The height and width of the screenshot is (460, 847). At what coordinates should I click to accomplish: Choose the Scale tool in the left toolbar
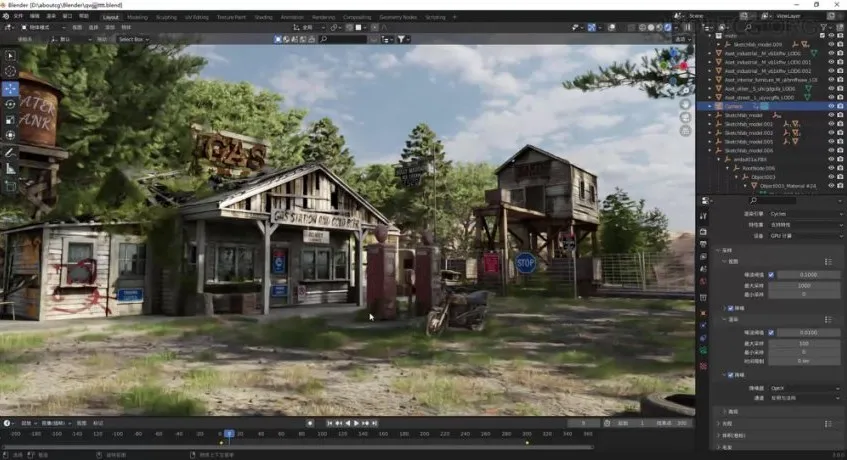pos(10,120)
